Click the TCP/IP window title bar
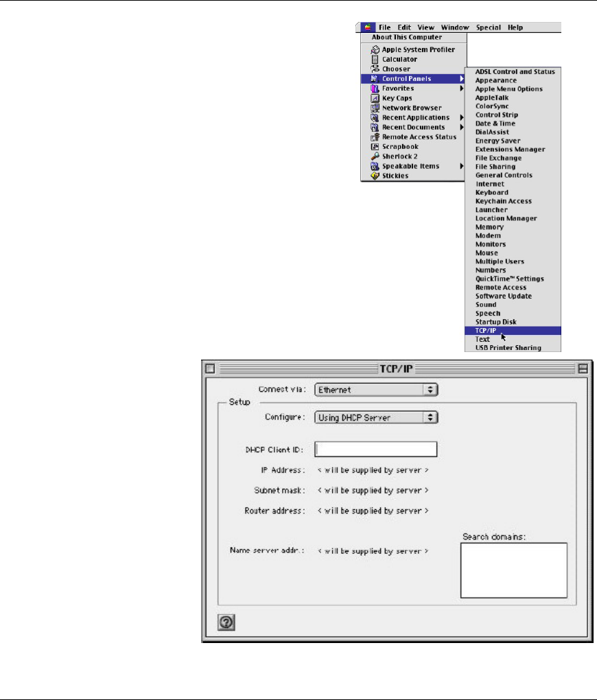597x700 pixels. pyautogui.click(x=397, y=369)
